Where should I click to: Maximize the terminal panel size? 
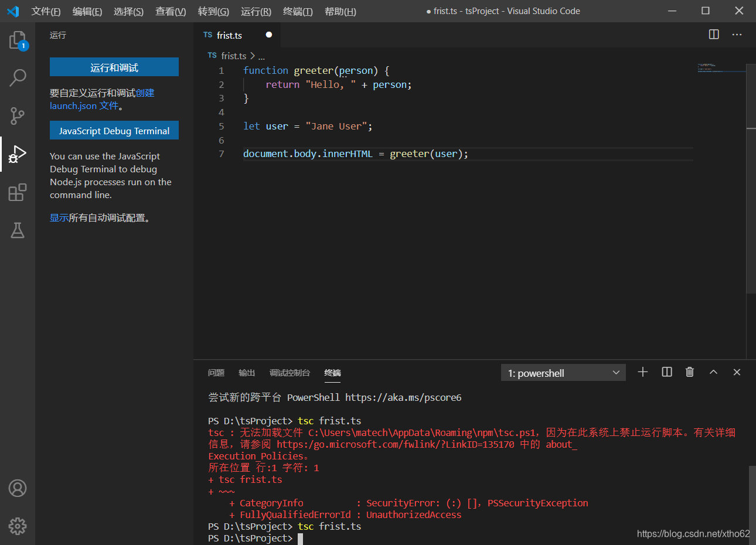[713, 372]
